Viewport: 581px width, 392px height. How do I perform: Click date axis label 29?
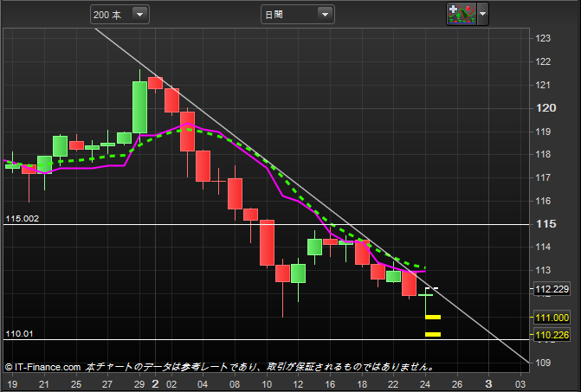pyautogui.click(x=139, y=384)
